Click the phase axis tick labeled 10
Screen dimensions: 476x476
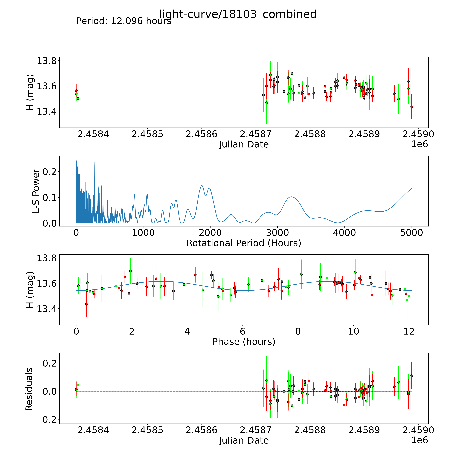(x=353, y=331)
